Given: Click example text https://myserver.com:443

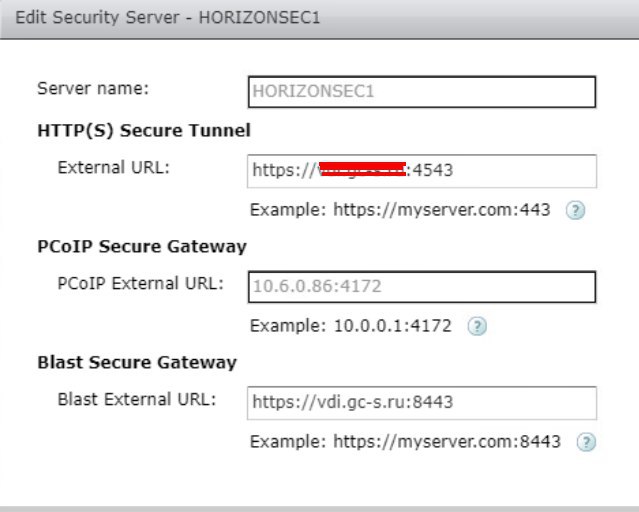Looking at the screenshot, I should pos(442,210).
